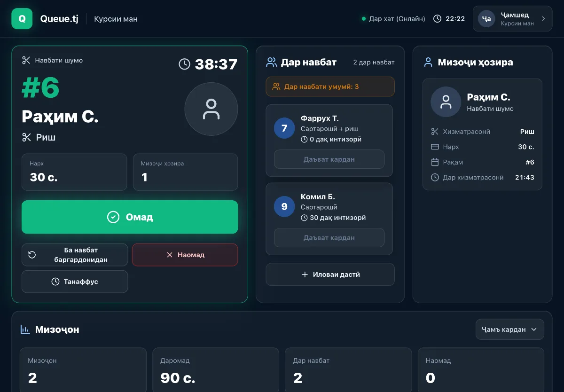Mark the customer as Омад
The height and width of the screenshot is (392, 564).
pos(130,217)
